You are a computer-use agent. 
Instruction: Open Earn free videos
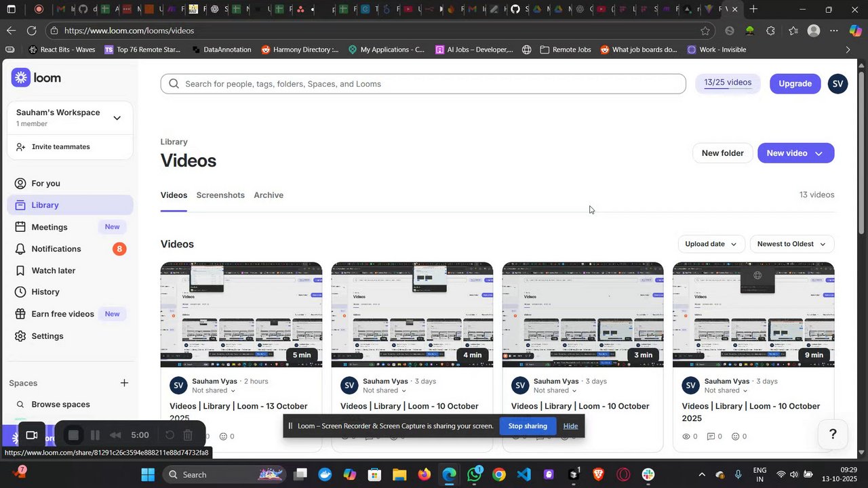pos(70,314)
